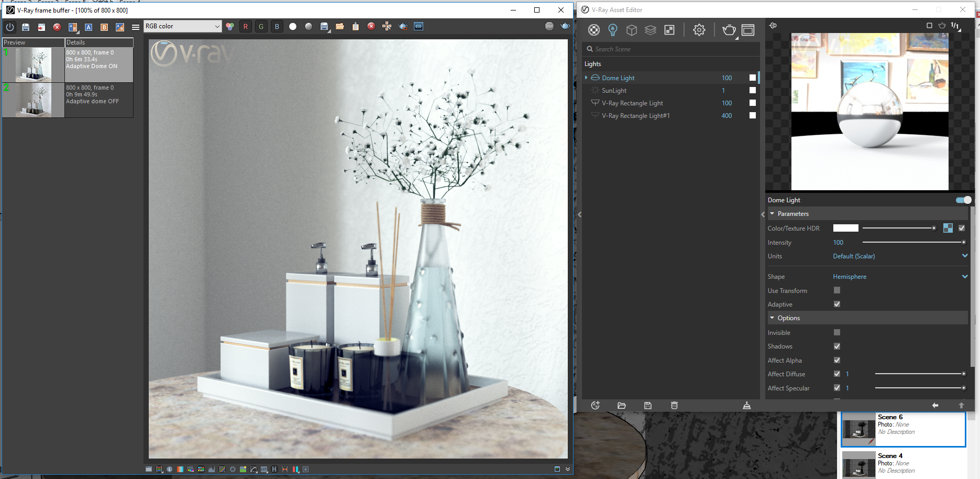The image size is (980, 479).
Task: Uncheck the Affect Diffuse checkbox
Action: pos(837,374)
